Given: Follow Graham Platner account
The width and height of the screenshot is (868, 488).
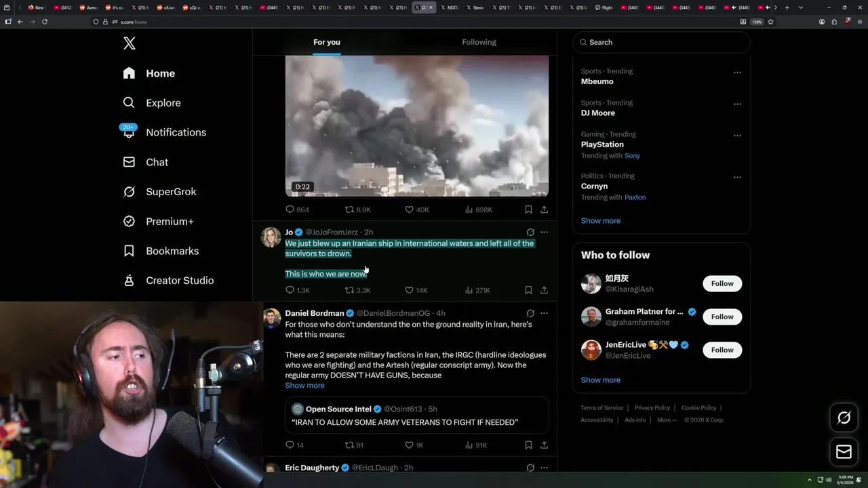Looking at the screenshot, I should 722,317.
